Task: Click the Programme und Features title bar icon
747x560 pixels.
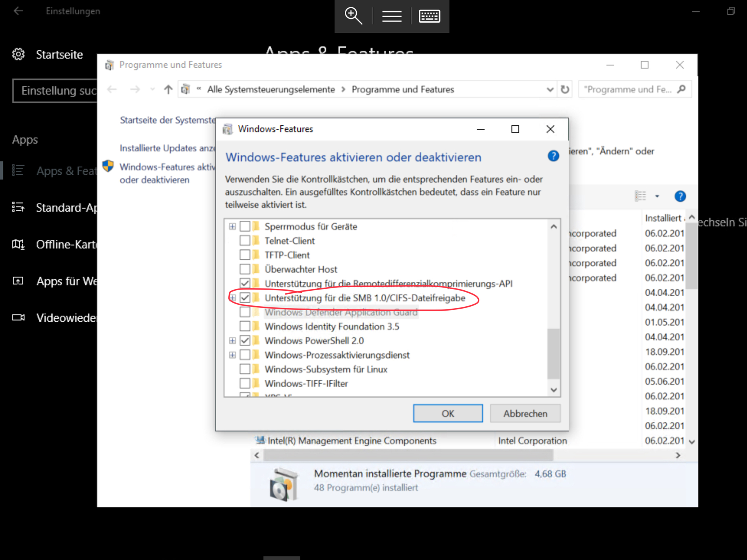Action: click(x=109, y=65)
